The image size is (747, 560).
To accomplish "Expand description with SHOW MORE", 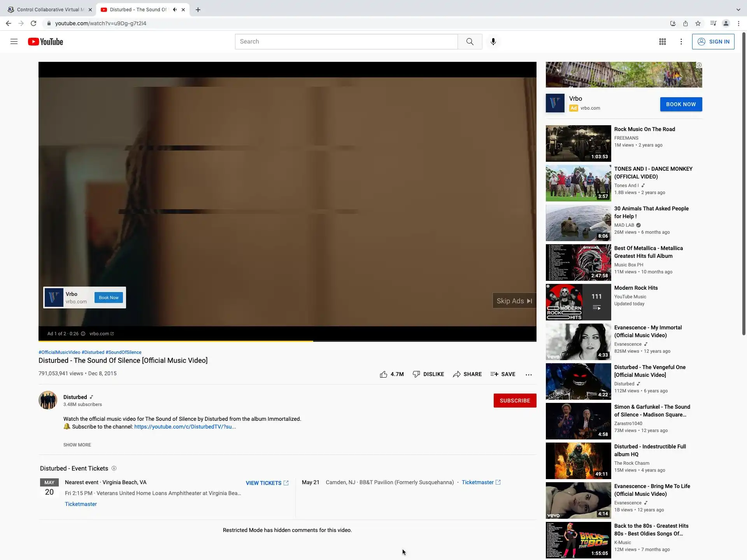I will 77,445.
